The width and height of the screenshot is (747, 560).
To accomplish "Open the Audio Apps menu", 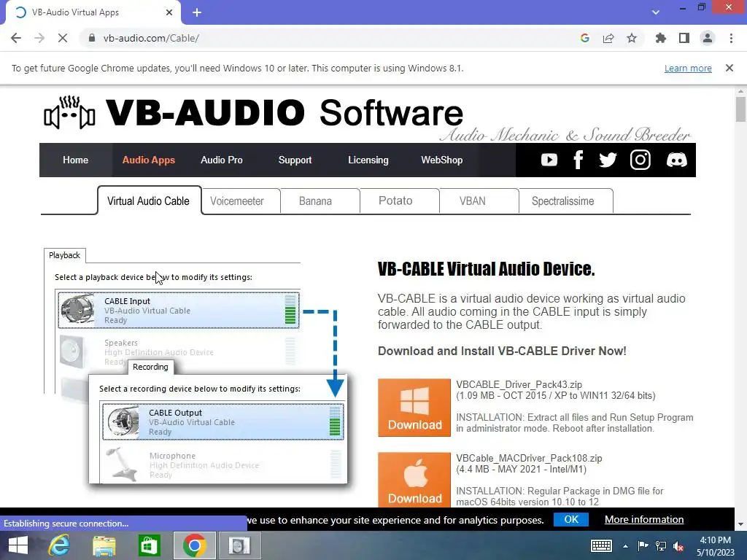I will 149,160.
